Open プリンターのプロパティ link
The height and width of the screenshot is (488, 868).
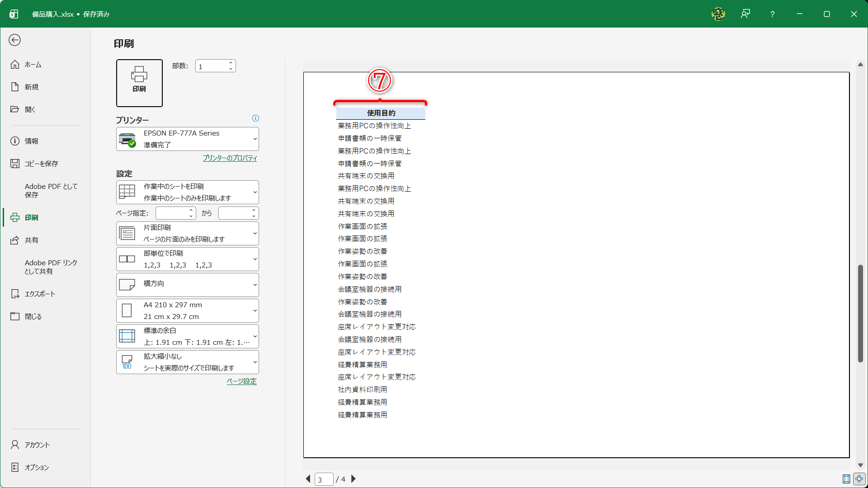pyautogui.click(x=230, y=158)
